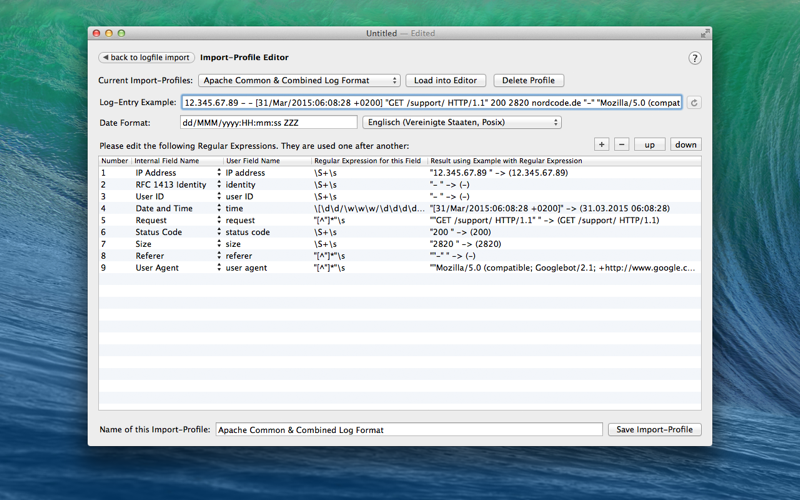Open the help question mark button
Viewport: 800px width, 500px height.
[694, 58]
